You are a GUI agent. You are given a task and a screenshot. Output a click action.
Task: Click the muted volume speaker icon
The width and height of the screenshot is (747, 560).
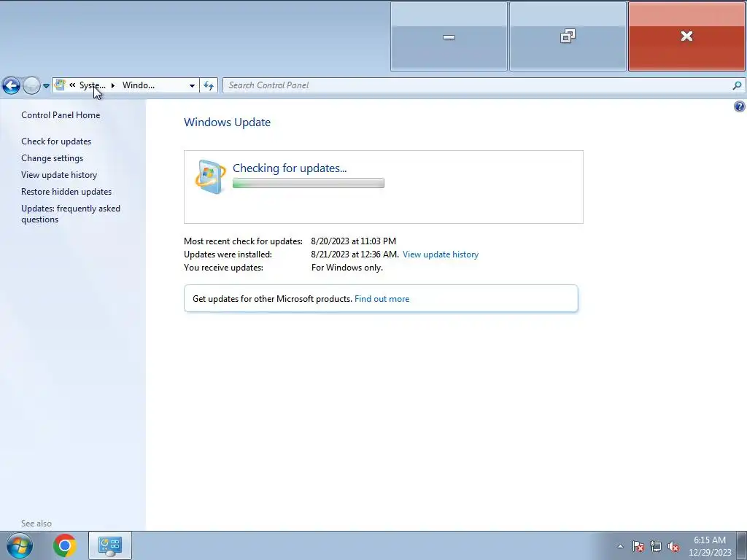click(673, 546)
